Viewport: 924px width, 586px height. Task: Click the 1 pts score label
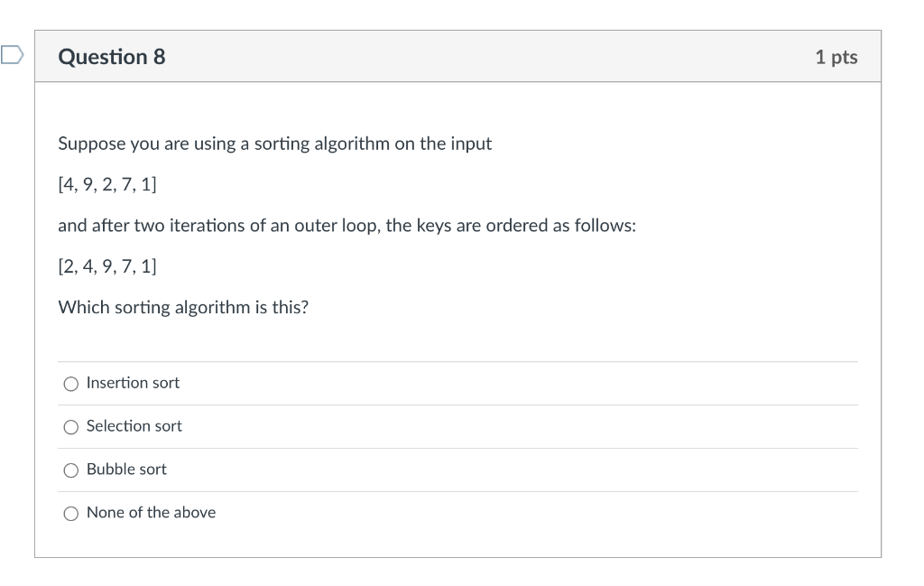[x=836, y=57]
